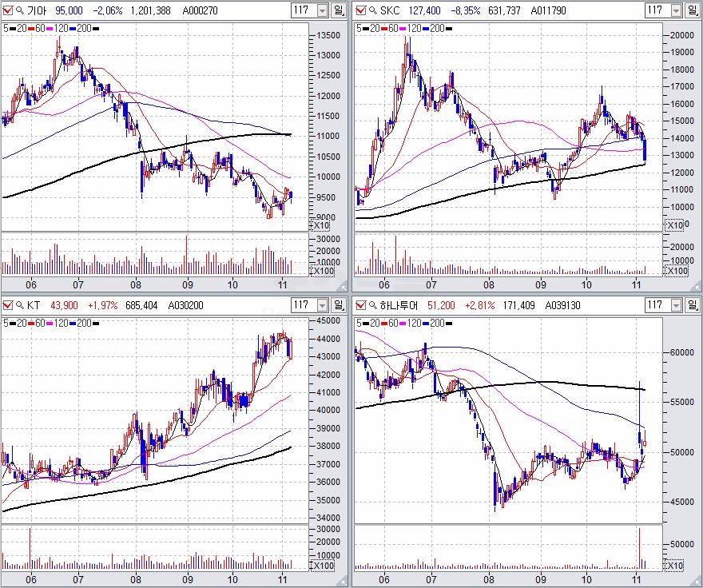703x588 pixels.
Task: Open the 117 dropdown on SKC chart
Action: click(x=675, y=10)
